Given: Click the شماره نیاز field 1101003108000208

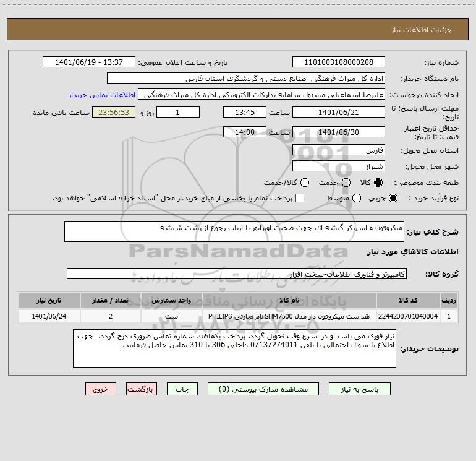Looking at the screenshot, I should point(339,62).
